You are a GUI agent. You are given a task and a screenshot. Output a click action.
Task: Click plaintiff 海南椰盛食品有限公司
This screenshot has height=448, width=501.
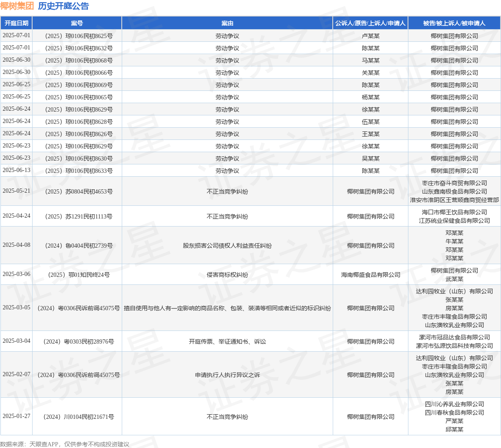click(x=370, y=275)
